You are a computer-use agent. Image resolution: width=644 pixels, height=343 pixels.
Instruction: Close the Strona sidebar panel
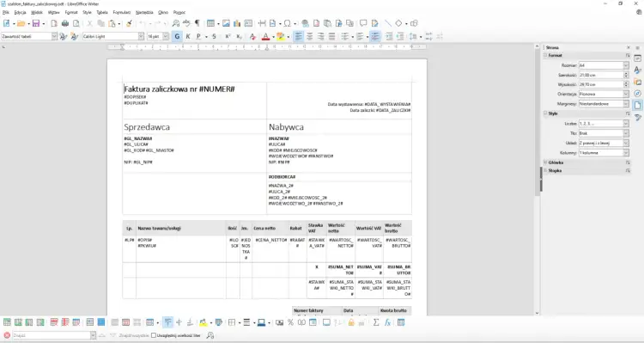click(x=628, y=47)
